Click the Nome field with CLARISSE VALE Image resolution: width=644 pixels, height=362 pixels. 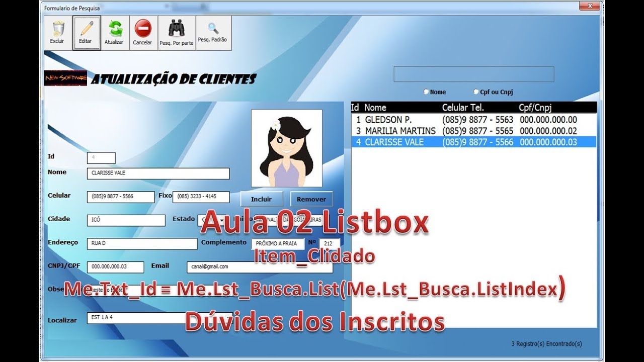[x=158, y=173]
